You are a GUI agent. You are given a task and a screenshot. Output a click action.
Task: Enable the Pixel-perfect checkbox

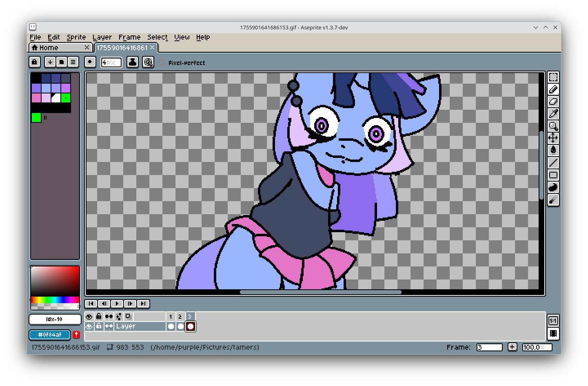pyautogui.click(x=162, y=62)
